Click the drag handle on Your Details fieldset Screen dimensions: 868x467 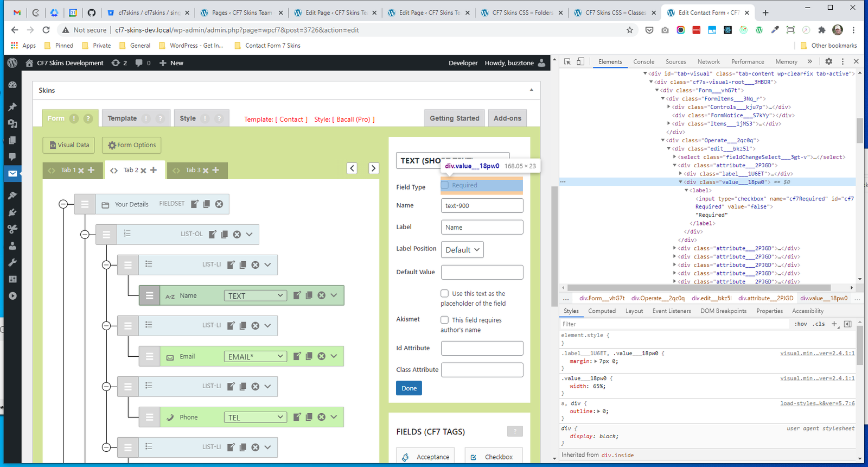coord(85,204)
